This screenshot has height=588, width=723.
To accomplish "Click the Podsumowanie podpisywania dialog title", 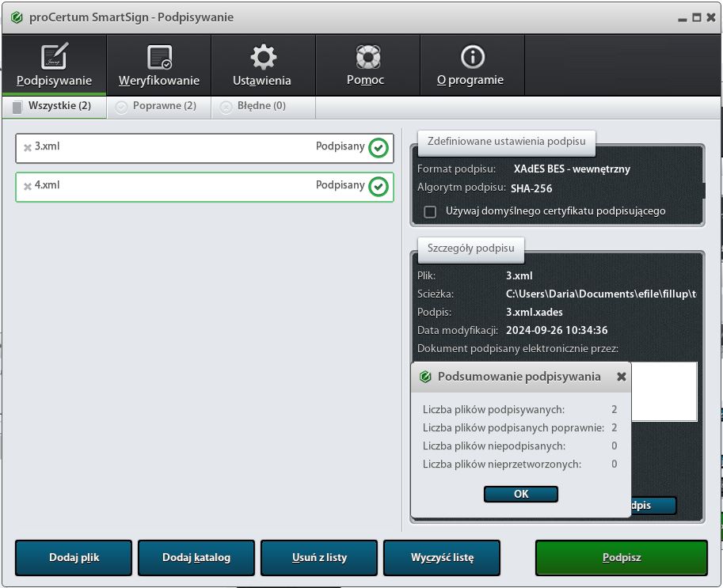I will (x=519, y=377).
